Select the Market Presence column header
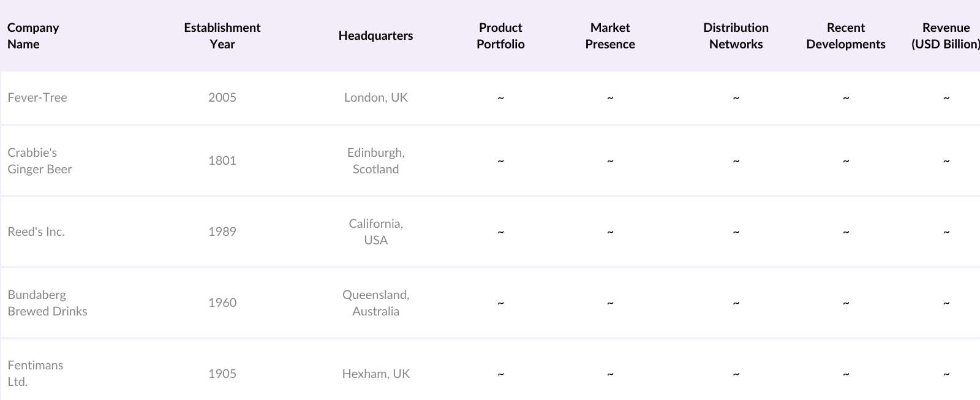 (609, 36)
